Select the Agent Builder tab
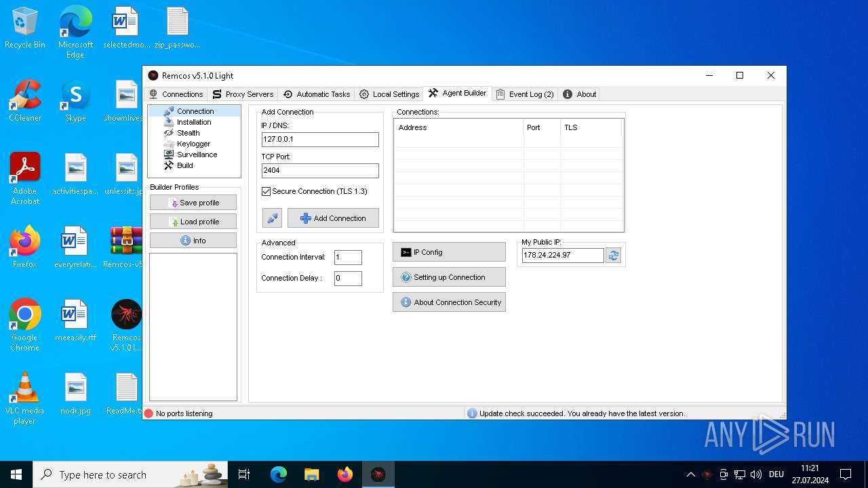Screen dimensions: 868x488 458,94
